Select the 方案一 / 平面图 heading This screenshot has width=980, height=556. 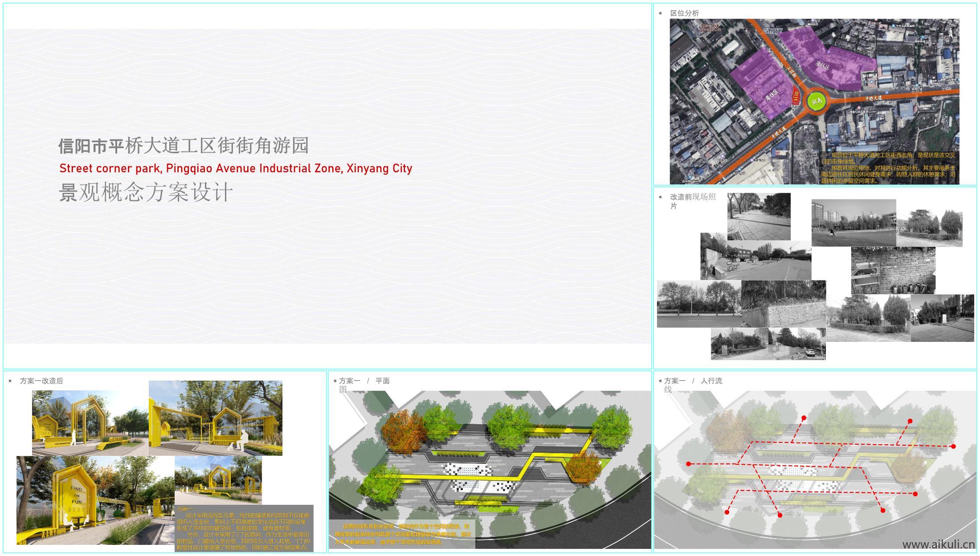[364, 385]
